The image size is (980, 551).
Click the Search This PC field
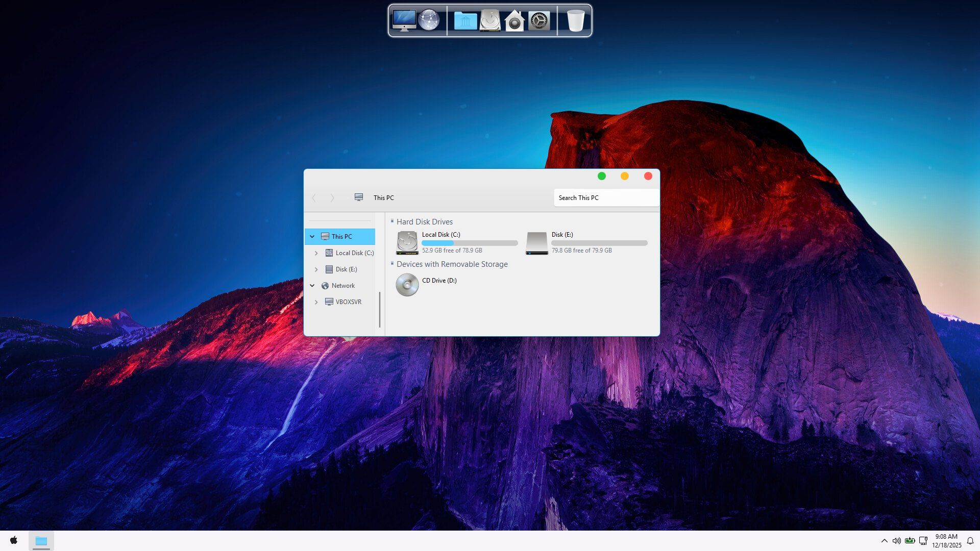pyautogui.click(x=605, y=198)
